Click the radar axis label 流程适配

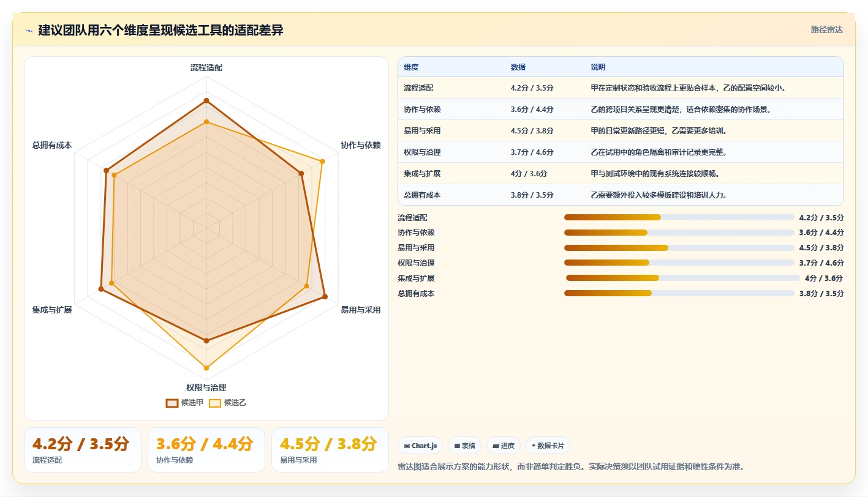206,68
